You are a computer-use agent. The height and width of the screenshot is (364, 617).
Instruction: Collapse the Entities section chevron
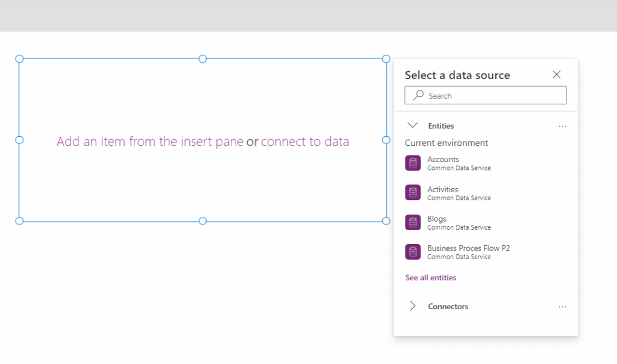412,125
